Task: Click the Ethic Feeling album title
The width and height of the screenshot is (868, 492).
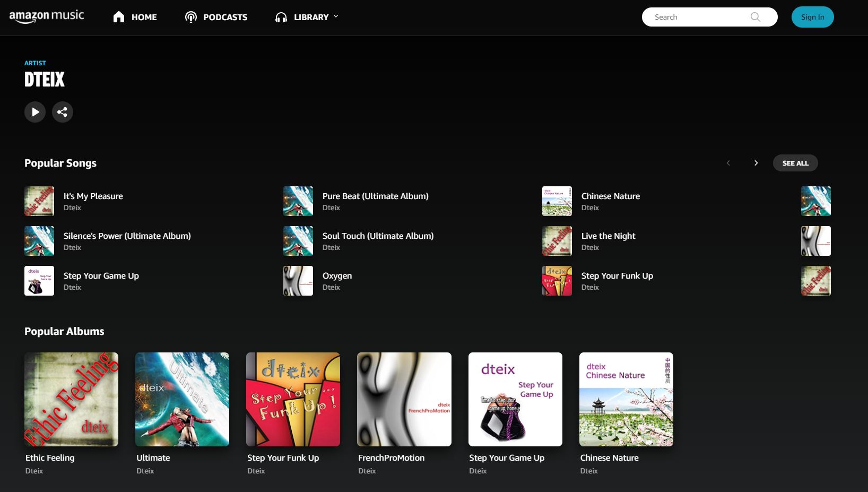Action: pos(50,458)
